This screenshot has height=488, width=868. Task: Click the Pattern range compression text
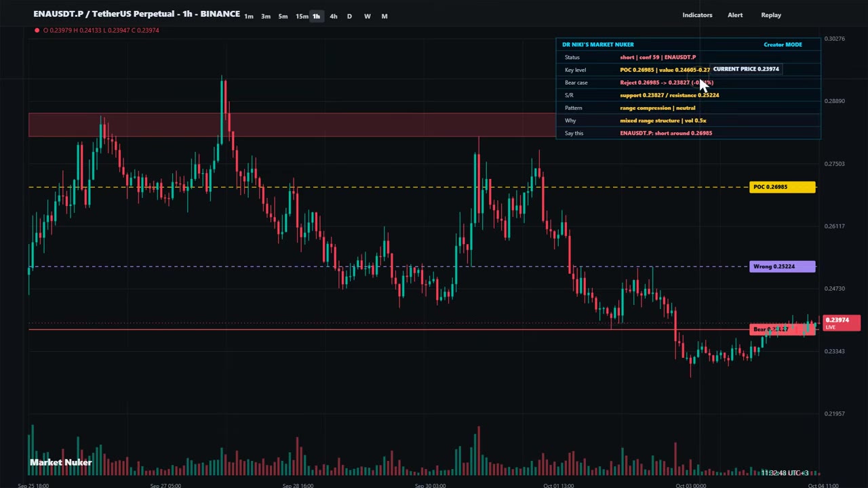point(657,108)
